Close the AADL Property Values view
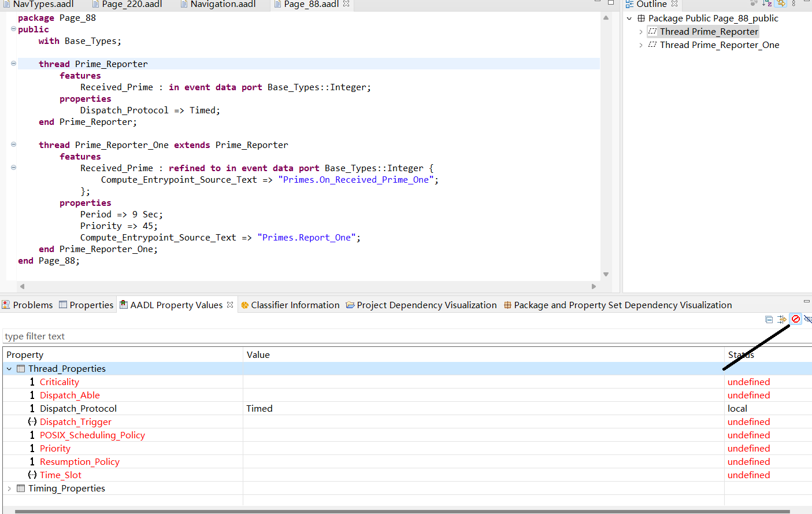 [230, 305]
